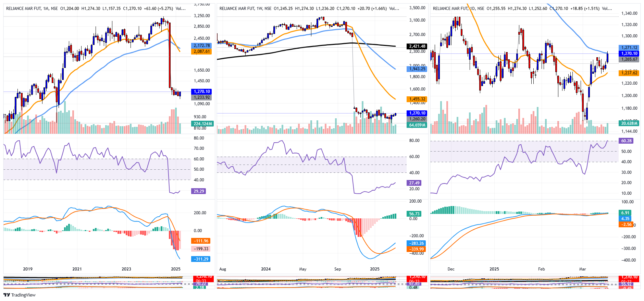
Task: Click the blue -283.26 MACD label on weekly chart
Action: [x=416, y=243]
